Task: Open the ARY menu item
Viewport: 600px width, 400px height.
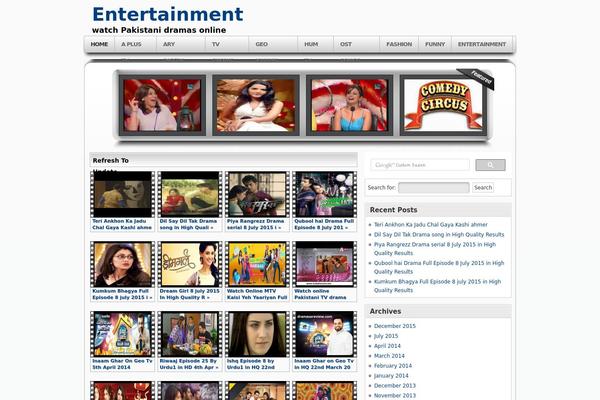Action: click(x=169, y=44)
